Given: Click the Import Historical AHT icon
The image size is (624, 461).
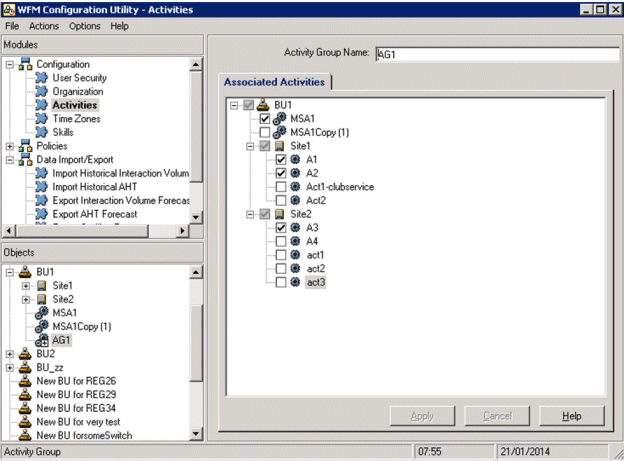Looking at the screenshot, I should (42, 187).
